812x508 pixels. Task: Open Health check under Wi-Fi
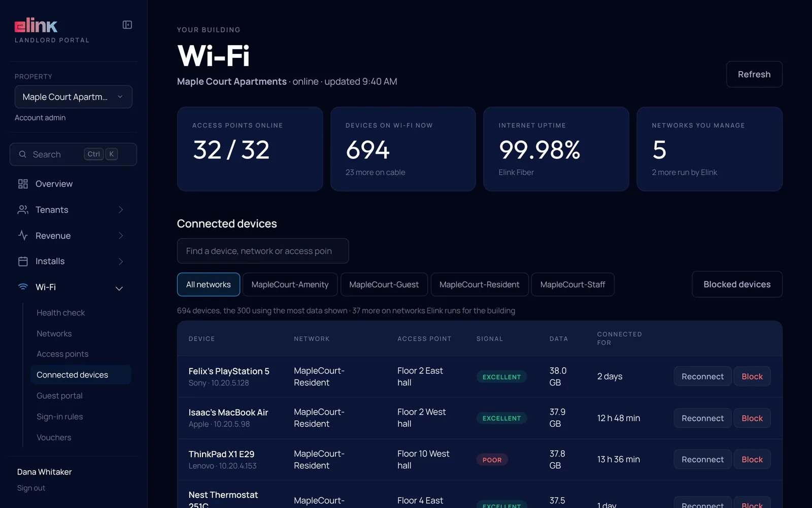(60, 313)
